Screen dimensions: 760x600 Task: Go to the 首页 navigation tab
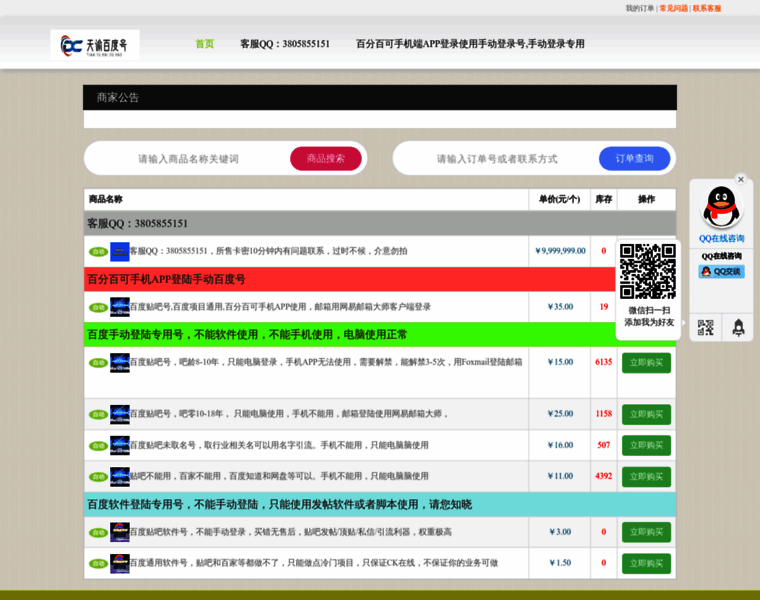coord(204,44)
